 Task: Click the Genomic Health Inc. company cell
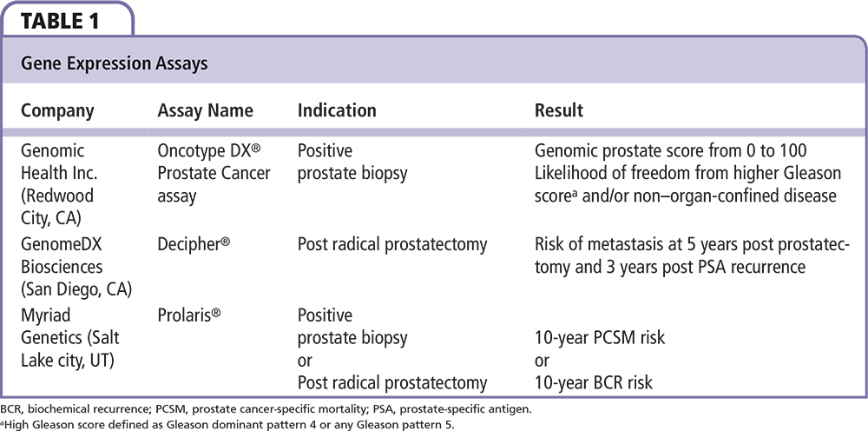click(x=59, y=184)
